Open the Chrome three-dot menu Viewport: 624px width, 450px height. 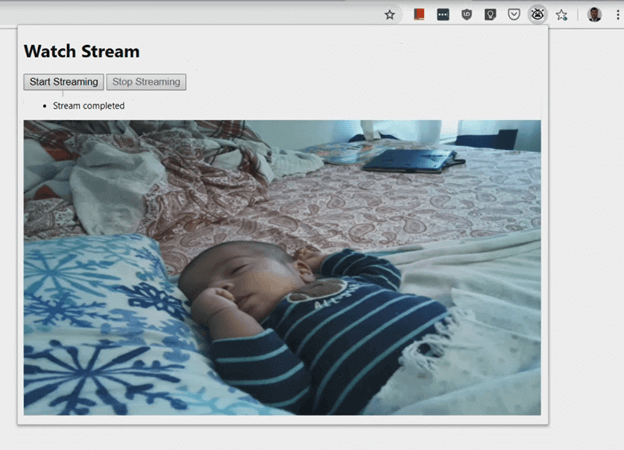(x=618, y=15)
